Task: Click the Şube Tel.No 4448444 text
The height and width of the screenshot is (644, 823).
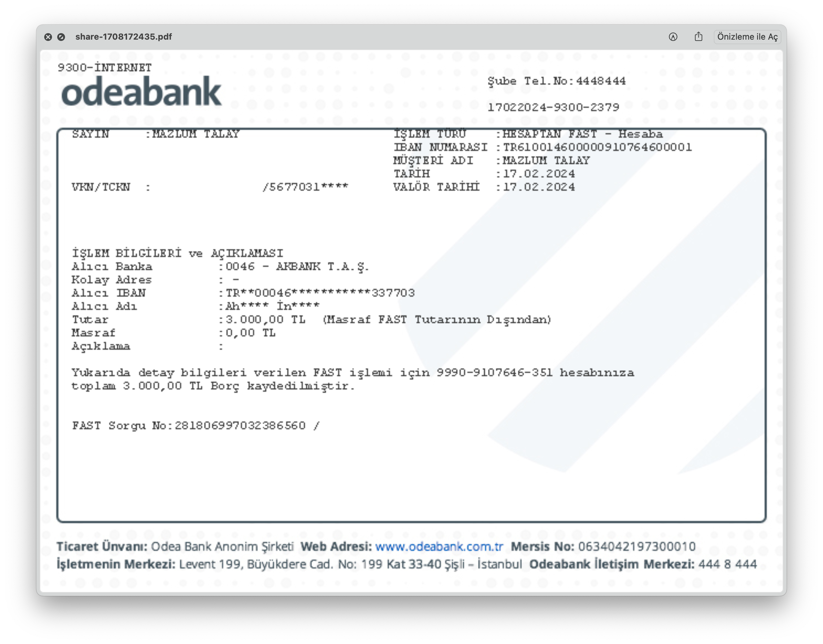Action: point(556,81)
